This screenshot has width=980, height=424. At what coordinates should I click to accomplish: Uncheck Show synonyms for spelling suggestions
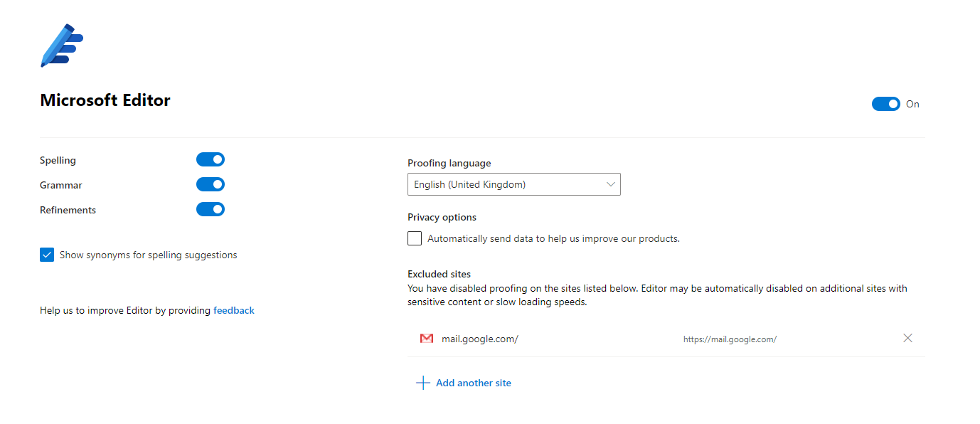[47, 255]
